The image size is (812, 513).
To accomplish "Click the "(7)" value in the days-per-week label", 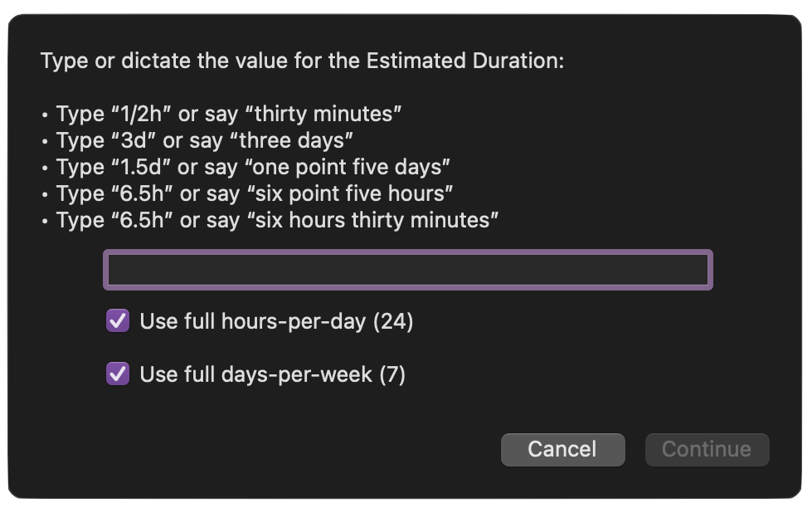I will tap(392, 374).
